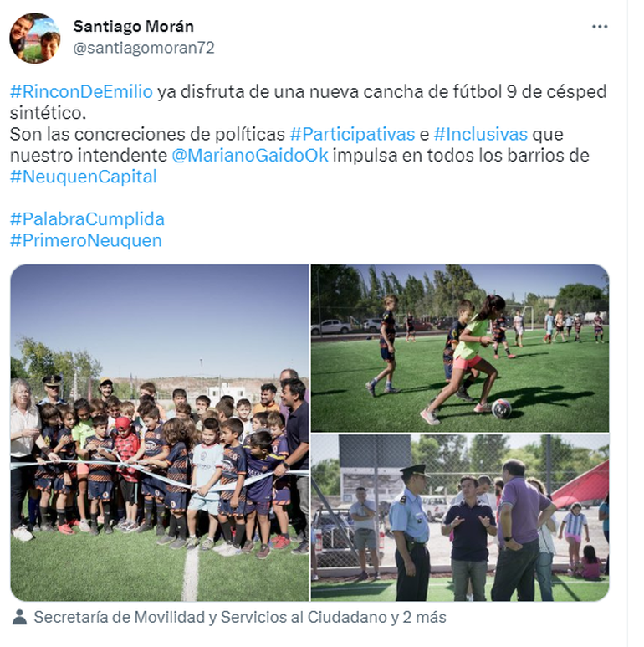
Task: Open the #PalabraCumplida hashtag
Action: pyautogui.click(x=87, y=219)
